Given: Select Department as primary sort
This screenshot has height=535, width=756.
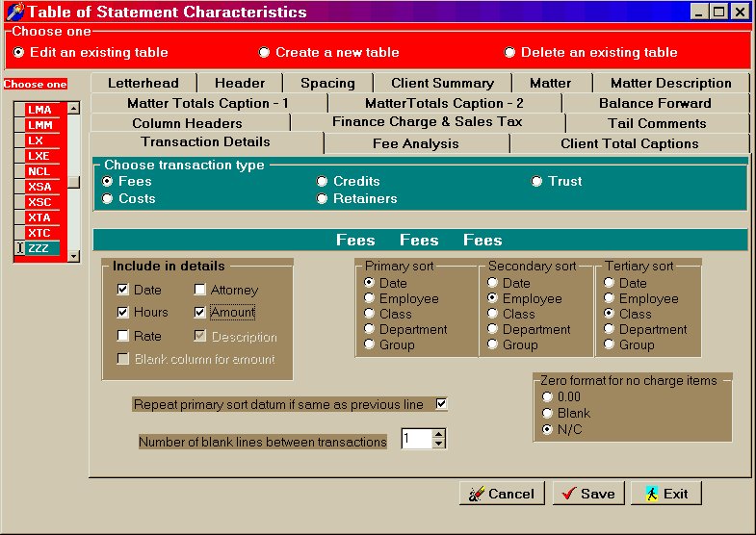Looking at the screenshot, I should pyautogui.click(x=371, y=329).
